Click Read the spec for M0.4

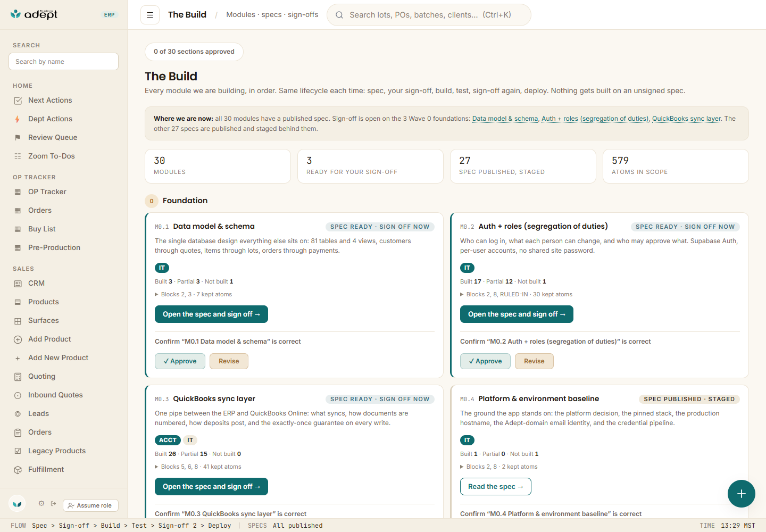pyautogui.click(x=495, y=487)
